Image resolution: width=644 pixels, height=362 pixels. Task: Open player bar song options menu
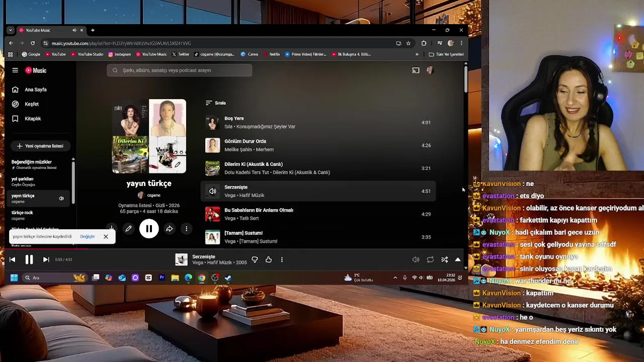282,259
